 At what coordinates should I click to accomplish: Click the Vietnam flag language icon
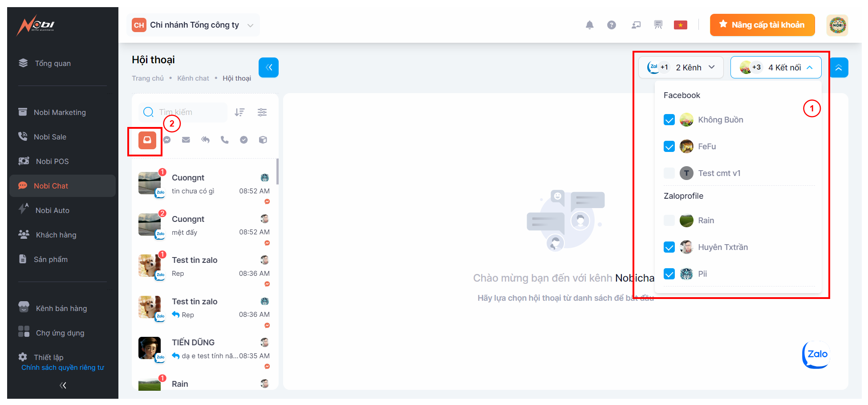(680, 25)
